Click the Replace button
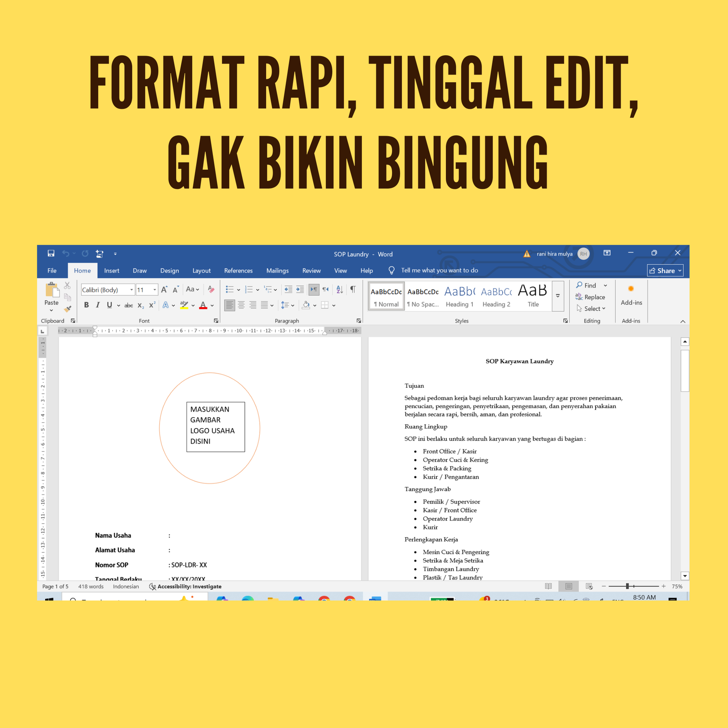Image resolution: width=728 pixels, height=728 pixels. [591, 297]
